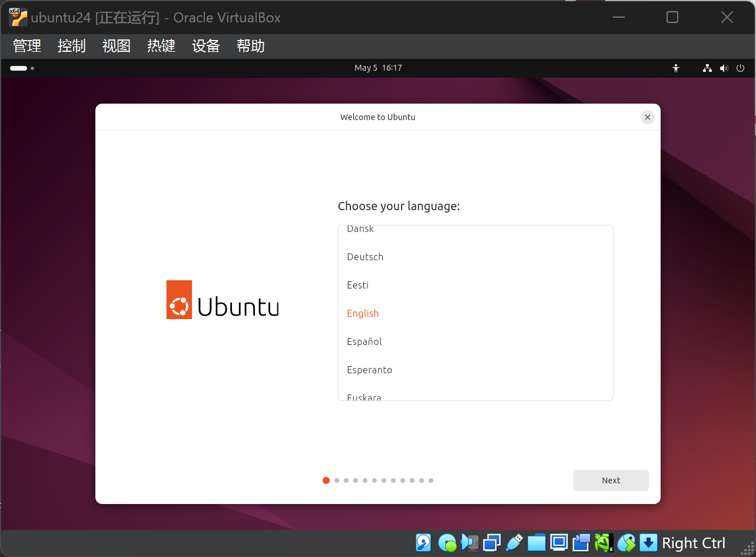Click the Right Ctrl host key label
Viewport: 756px width, 557px height.
pos(694,543)
